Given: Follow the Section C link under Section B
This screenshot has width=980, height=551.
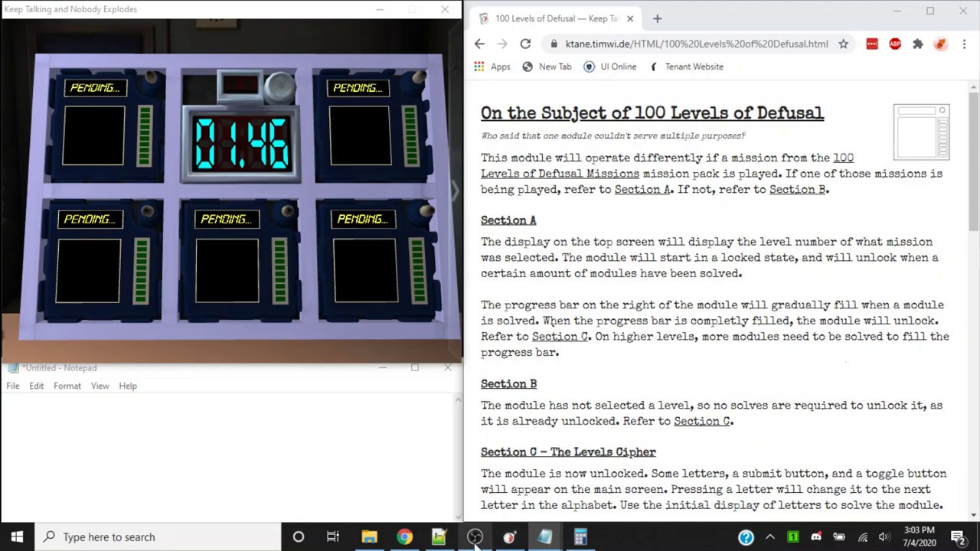Looking at the screenshot, I should coord(702,421).
